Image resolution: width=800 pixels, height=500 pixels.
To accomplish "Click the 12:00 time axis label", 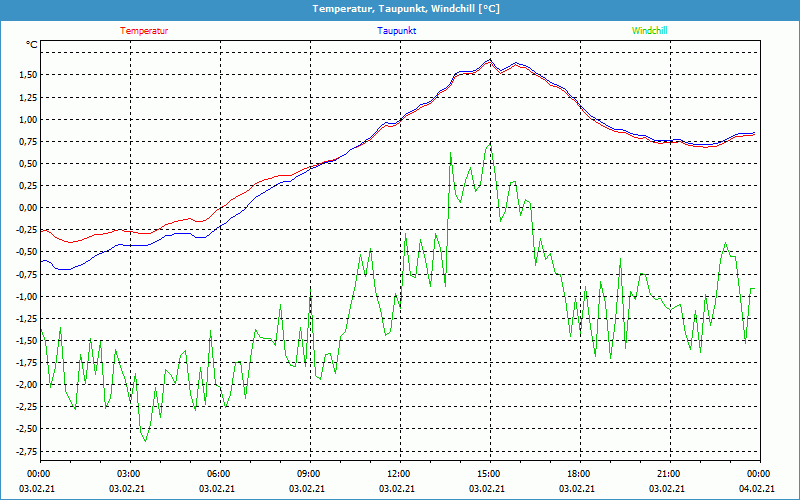I will point(398,474).
